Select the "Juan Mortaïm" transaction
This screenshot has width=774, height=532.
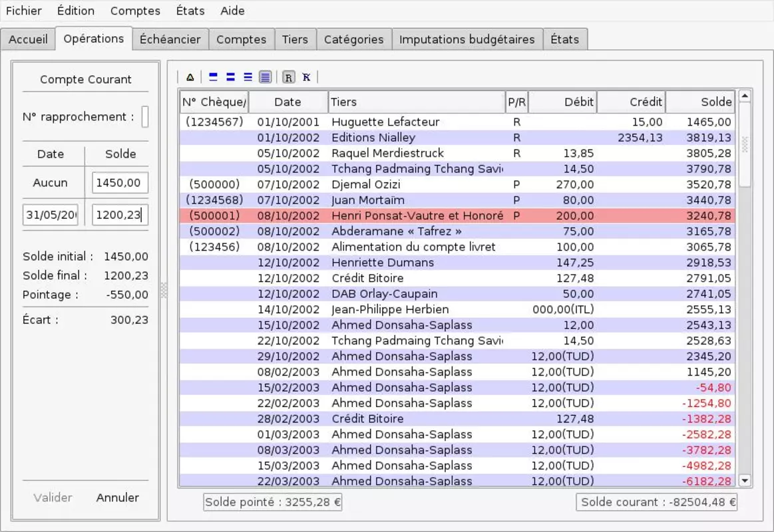tap(457, 200)
